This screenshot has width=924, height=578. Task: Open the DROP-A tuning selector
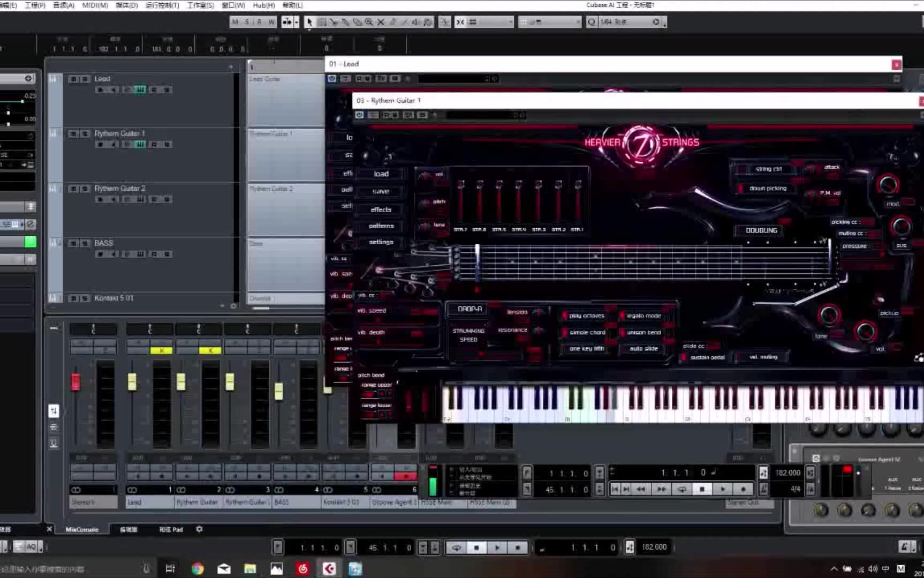click(469, 309)
